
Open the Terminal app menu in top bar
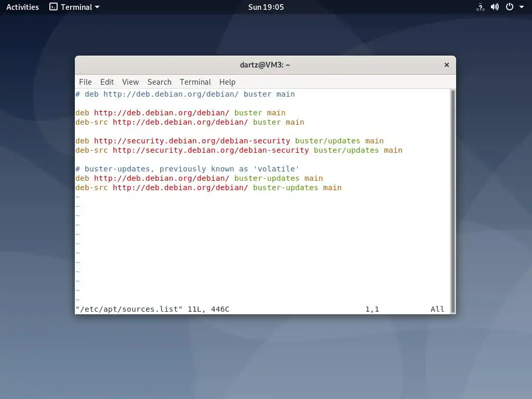75,7
